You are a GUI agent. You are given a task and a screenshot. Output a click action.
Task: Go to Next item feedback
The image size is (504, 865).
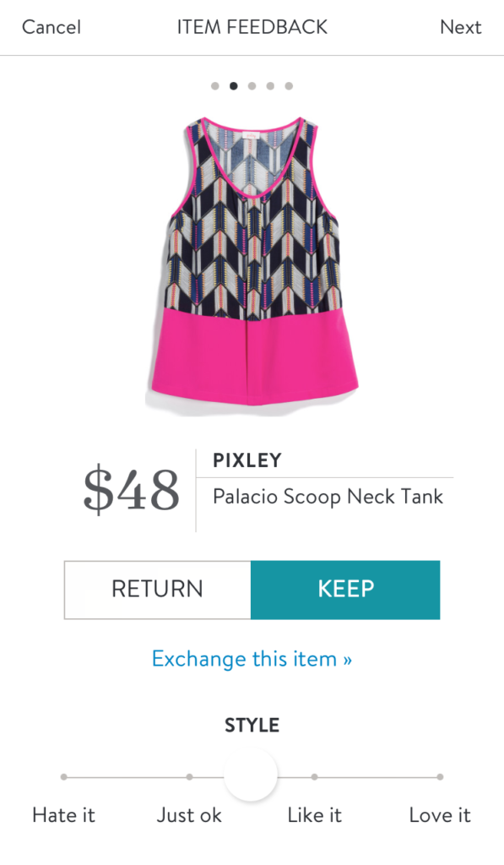460,27
